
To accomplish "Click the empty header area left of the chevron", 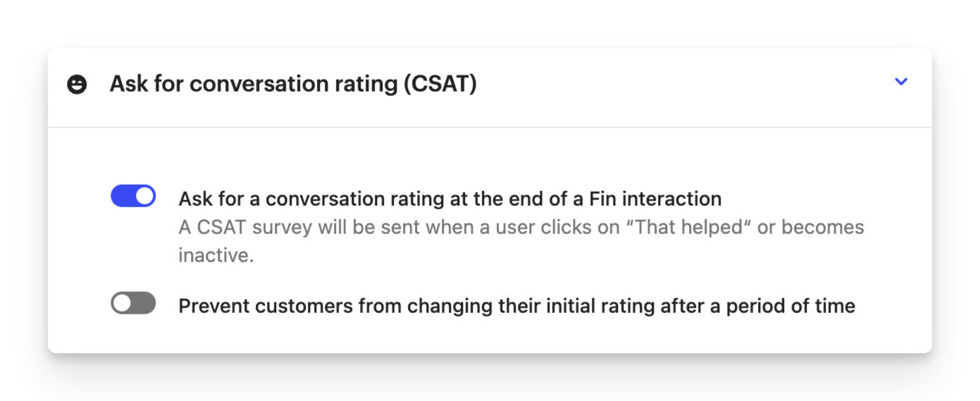I will click(683, 85).
